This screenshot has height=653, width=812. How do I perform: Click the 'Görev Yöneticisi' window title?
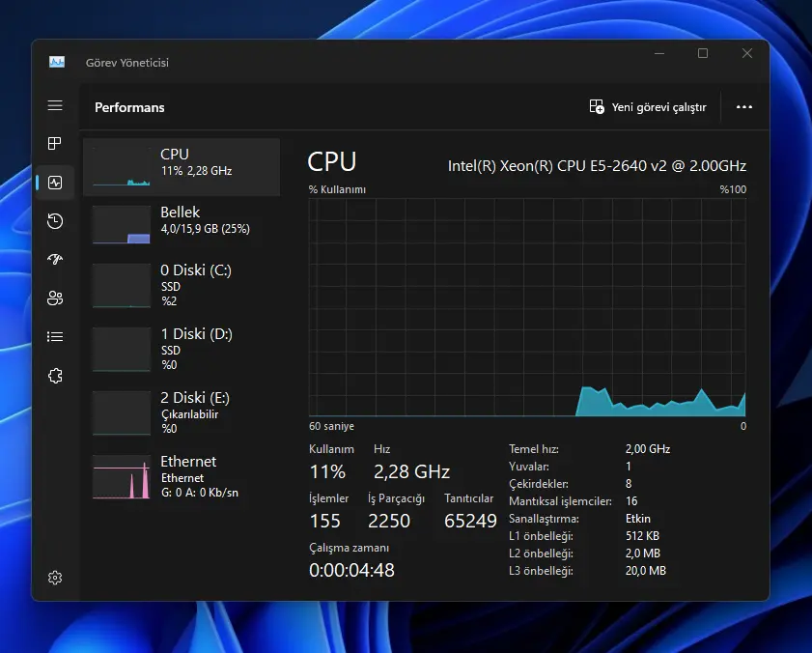[126, 63]
